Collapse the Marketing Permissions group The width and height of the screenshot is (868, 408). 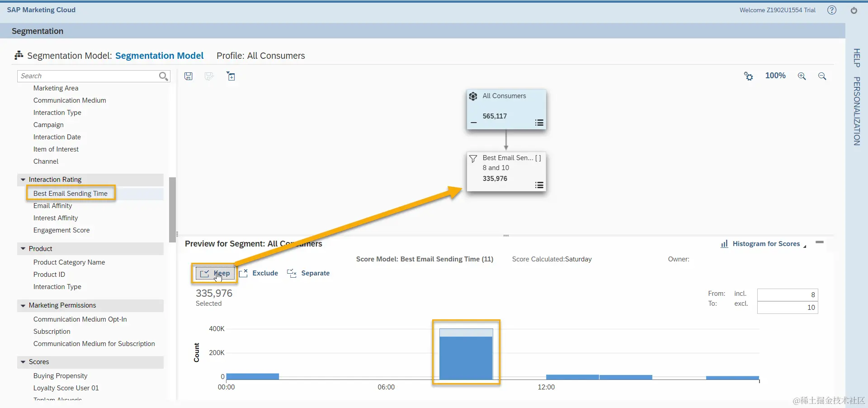[23, 305]
